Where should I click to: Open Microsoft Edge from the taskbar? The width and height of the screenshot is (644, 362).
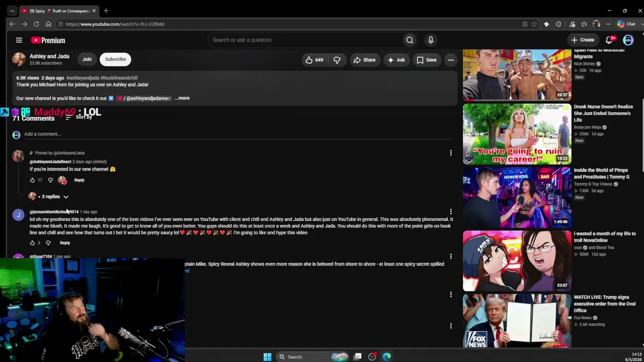pos(386,357)
